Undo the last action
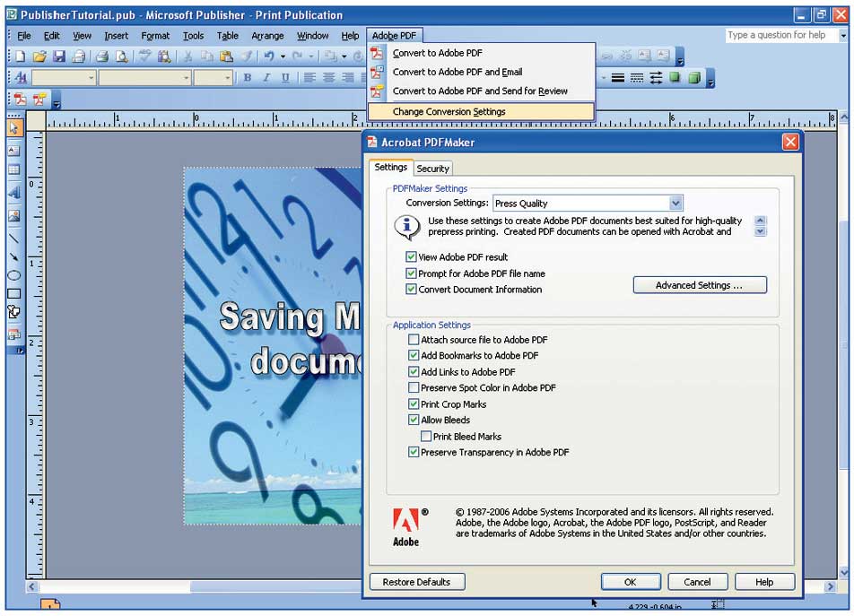This screenshot has height=616, width=854. point(269,56)
